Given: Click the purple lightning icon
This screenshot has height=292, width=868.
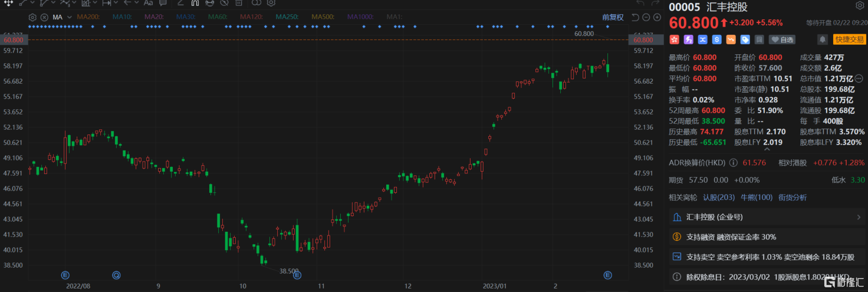Looking at the screenshot, I should tap(688, 40).
